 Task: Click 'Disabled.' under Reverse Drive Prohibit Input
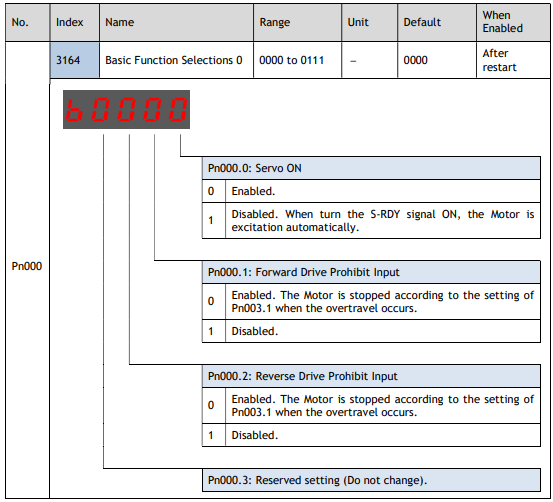click(383, 435)
